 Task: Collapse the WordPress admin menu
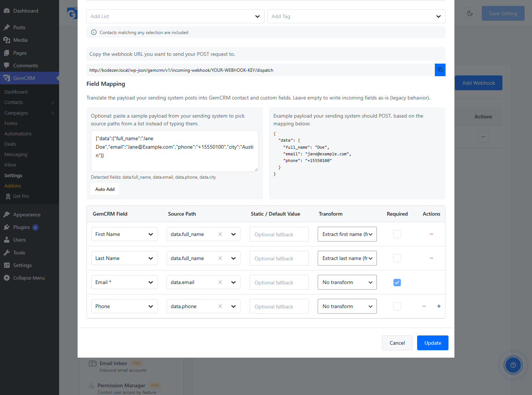click(30, 278)
